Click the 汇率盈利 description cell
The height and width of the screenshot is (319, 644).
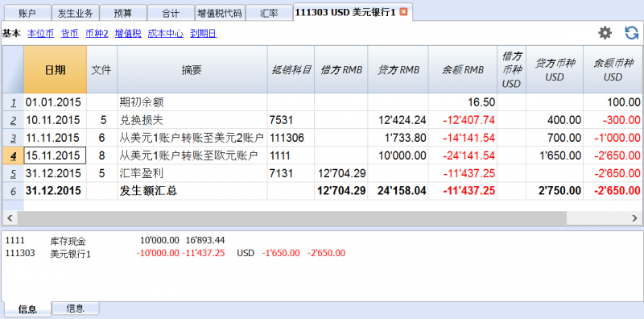tap(192, 173)
